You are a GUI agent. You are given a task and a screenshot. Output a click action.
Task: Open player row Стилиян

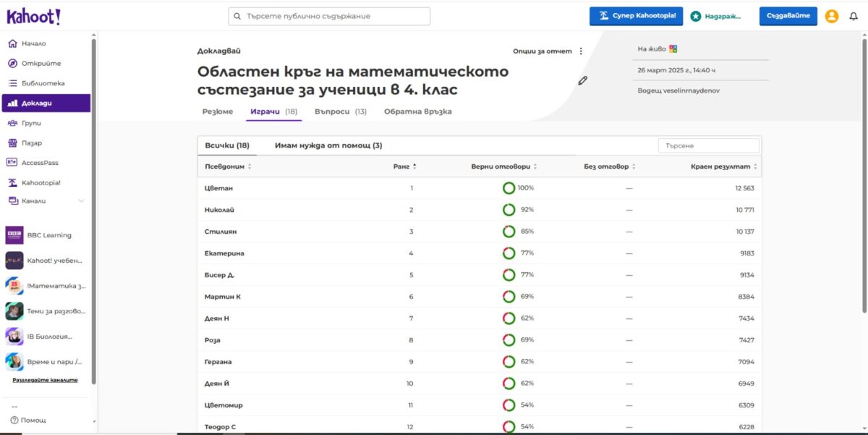click(x=480, y=232)
